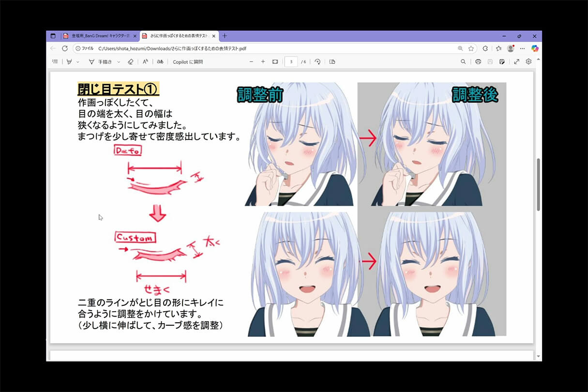Open search within the PDF
This screenshot has width=588, height=392.
464,61
